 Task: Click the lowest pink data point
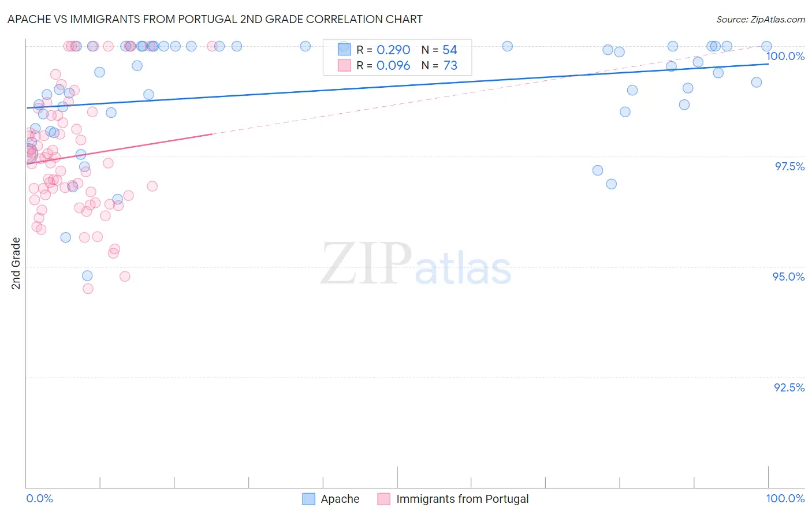[x=88, y=289]
